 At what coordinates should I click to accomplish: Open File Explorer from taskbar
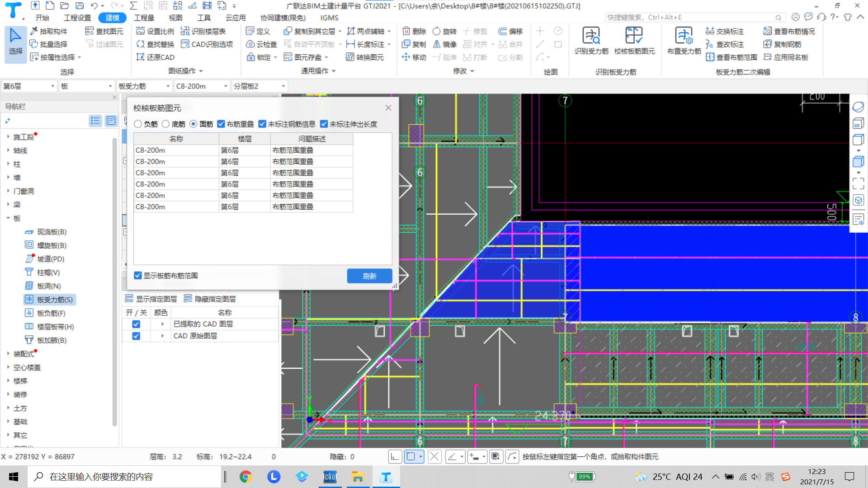point(358,477)
